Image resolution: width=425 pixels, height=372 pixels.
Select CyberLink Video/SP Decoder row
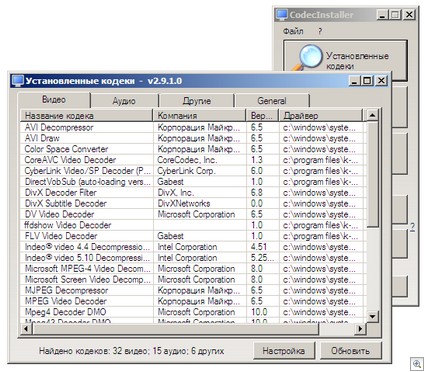point(194,171)
